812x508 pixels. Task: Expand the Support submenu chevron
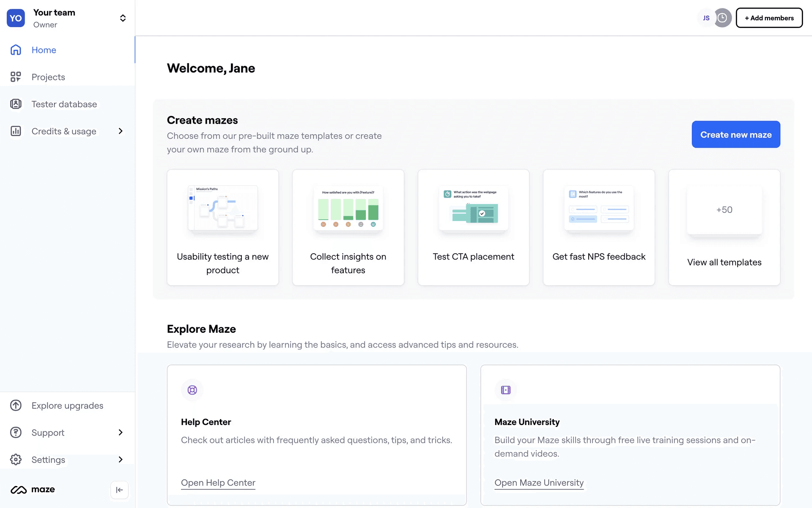click(x=121, y=433)
